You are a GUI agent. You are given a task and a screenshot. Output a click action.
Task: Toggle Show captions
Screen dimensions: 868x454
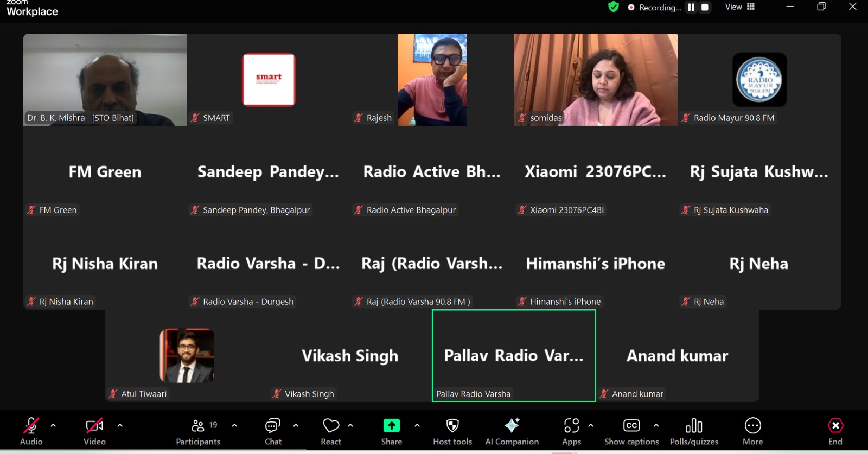[631, 432]
